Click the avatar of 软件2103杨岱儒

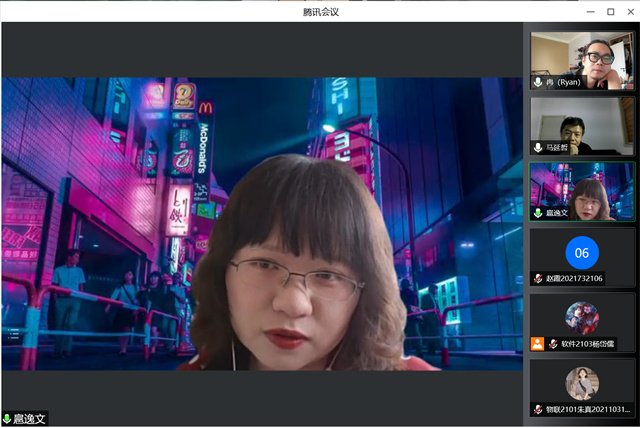click(x=582, y=318)
